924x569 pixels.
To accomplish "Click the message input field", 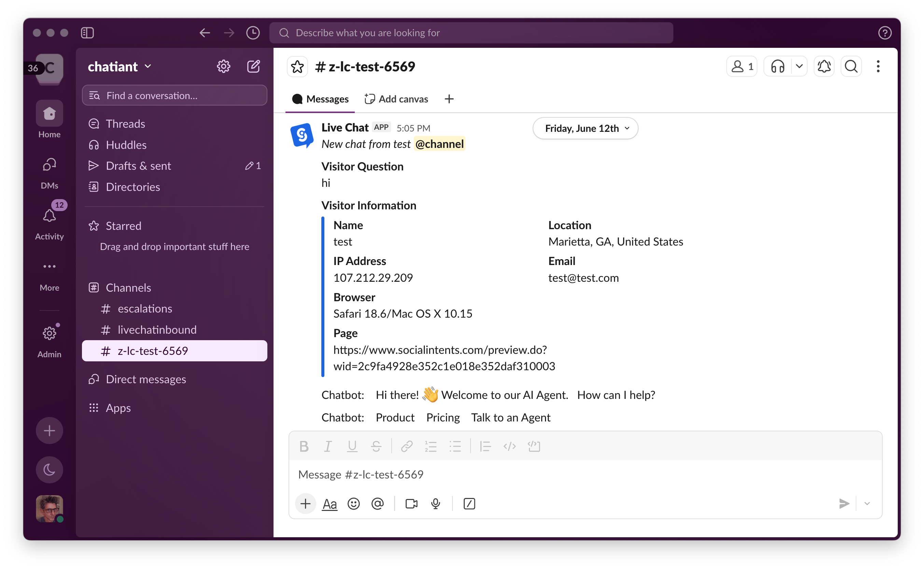I will coord(585,474).
